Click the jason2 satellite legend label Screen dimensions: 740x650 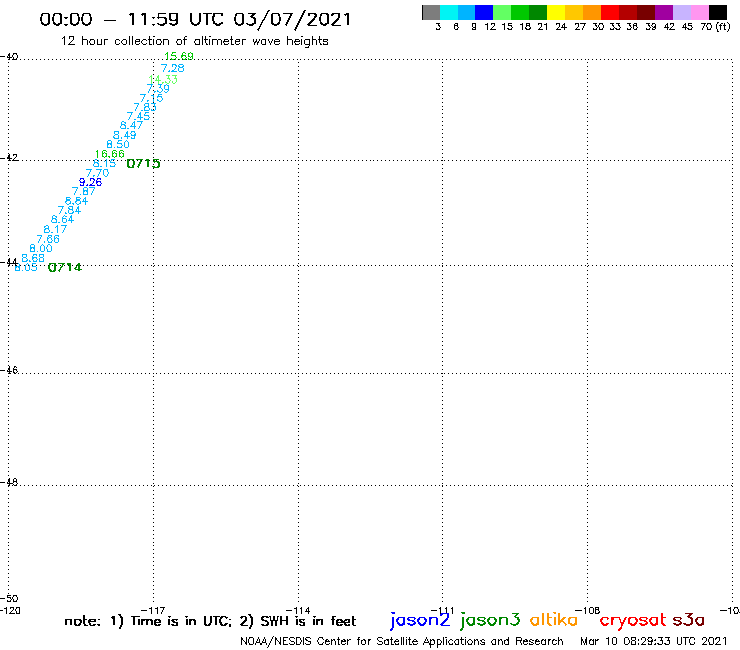pos(420,620)
